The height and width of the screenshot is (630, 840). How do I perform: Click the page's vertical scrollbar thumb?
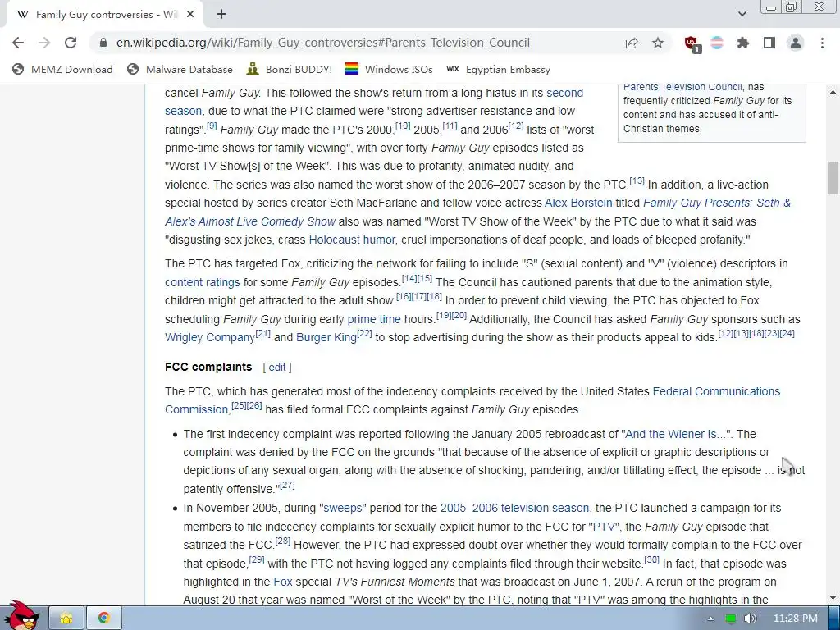833,178
